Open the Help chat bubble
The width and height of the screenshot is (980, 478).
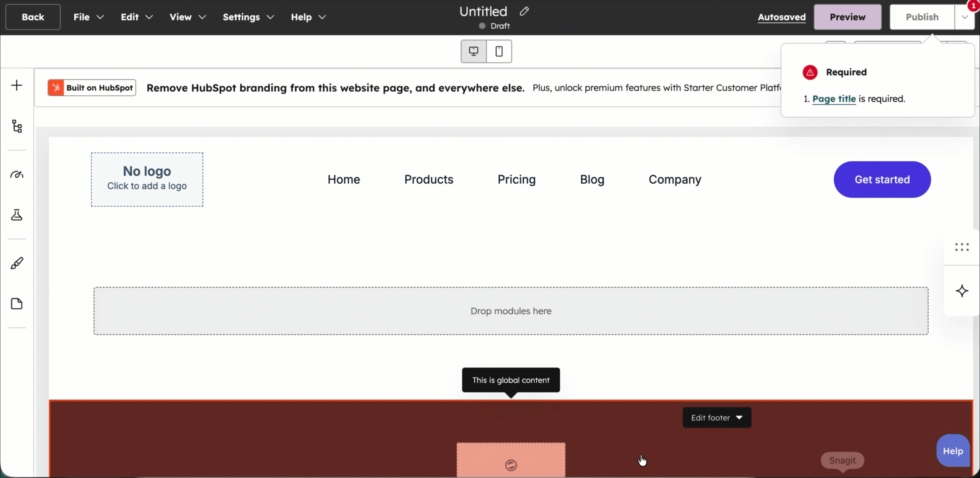[x=953, y=451]
